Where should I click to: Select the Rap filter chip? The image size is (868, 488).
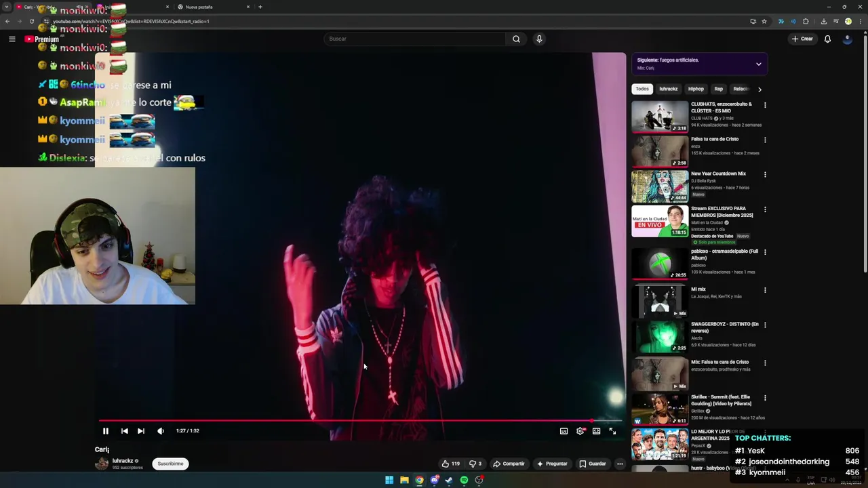[719, 89]
